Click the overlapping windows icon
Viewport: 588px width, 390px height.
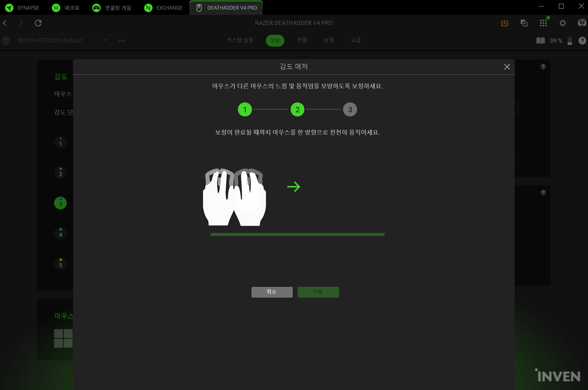tap(524, 23)
